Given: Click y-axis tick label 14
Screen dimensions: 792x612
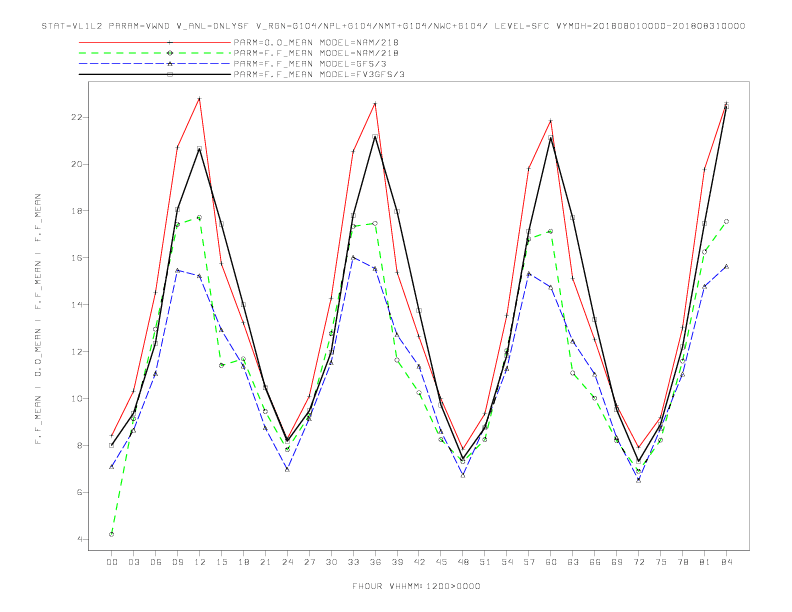Looking at the screenshot, I should point(77,304).
